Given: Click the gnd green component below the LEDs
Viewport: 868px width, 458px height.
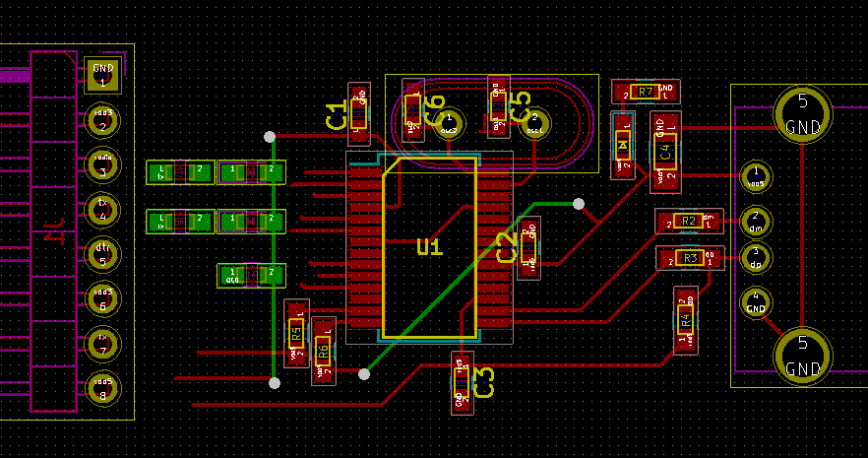Looking at the screenshot, I should pos(251,275).
